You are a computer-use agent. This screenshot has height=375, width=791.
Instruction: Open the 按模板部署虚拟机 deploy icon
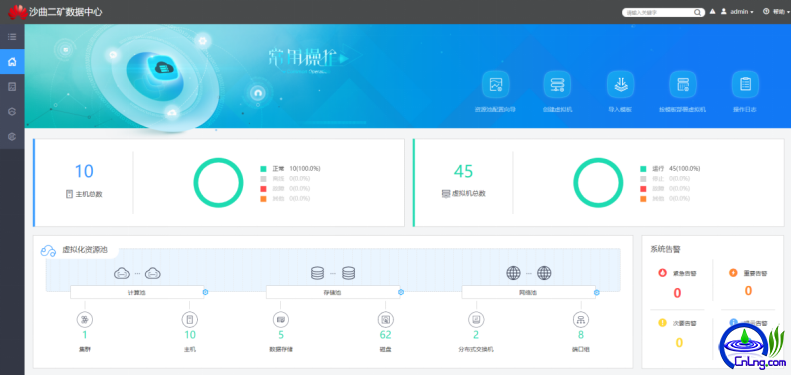[683, 84]
